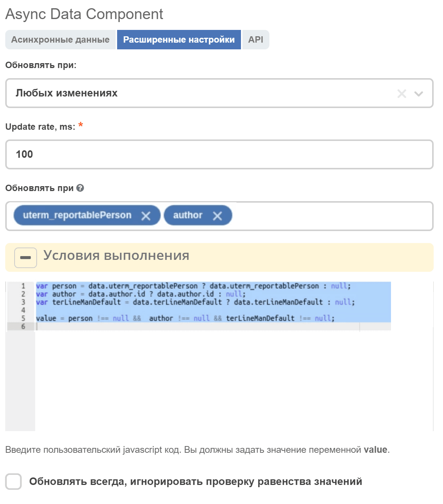Click line number 6 in editor gutter

pyautogui.click(x=23, y=326)
